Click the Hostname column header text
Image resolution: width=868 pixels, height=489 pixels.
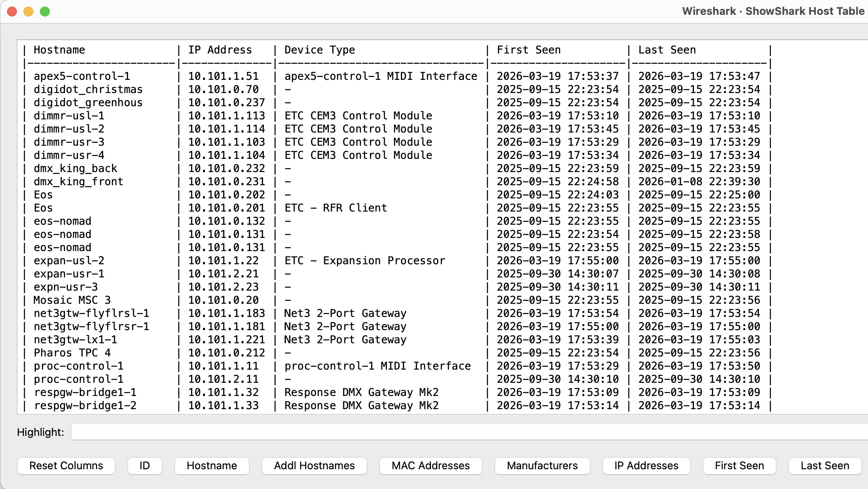pos(59,50)
